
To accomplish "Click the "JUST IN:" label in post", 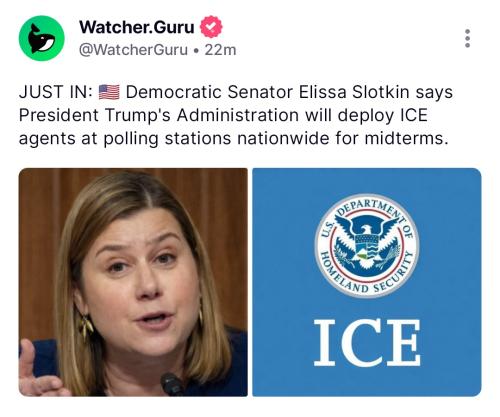I will (x=56, y=92).
